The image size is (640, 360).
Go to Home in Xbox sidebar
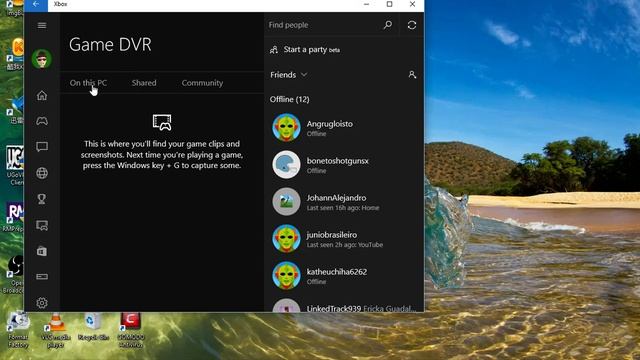(x=42, y=96)
